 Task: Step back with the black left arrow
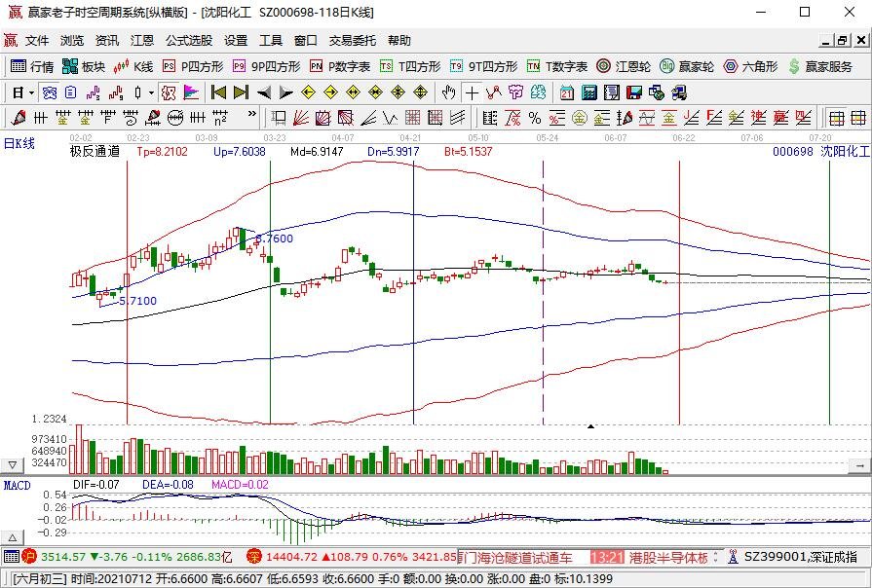264,92
